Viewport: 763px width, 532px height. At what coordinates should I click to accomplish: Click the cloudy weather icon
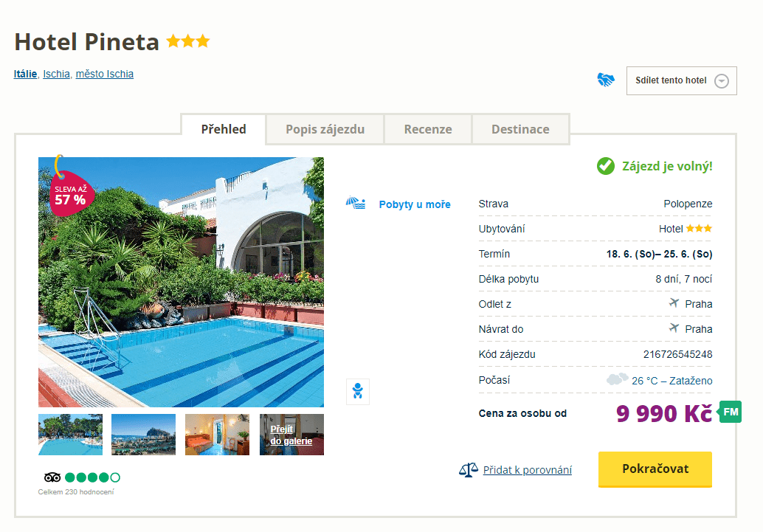[x=617, y=380]
